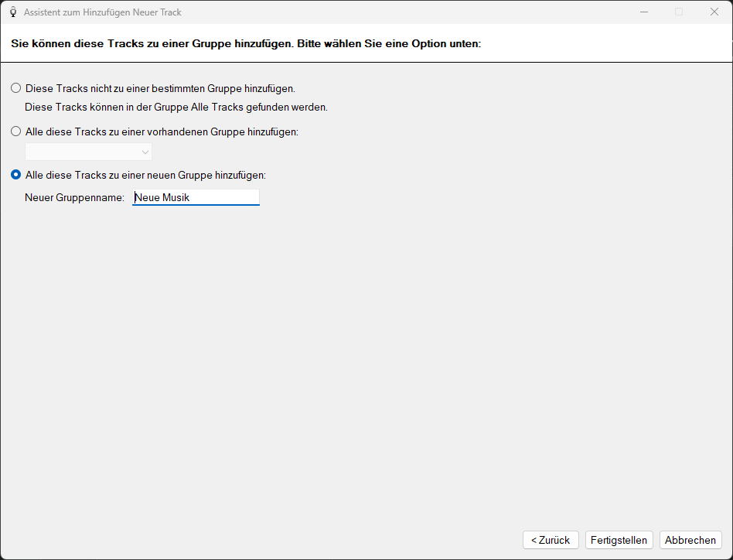Open the existing group dropdown list
Image resolution: width=733 pixels, height=560 pixels.
click(x=88, y=152)
